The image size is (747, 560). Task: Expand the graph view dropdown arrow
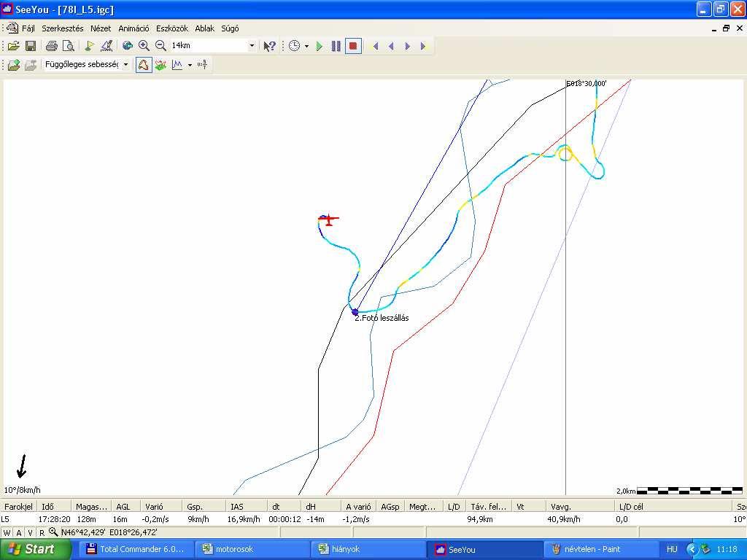click(190, 65)
